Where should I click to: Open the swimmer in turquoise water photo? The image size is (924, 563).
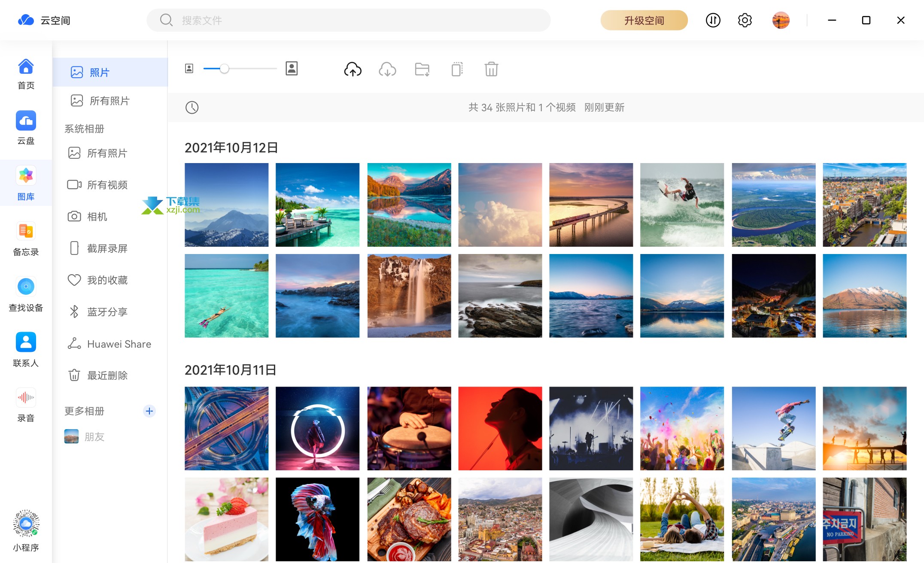[x=226, y=296]
